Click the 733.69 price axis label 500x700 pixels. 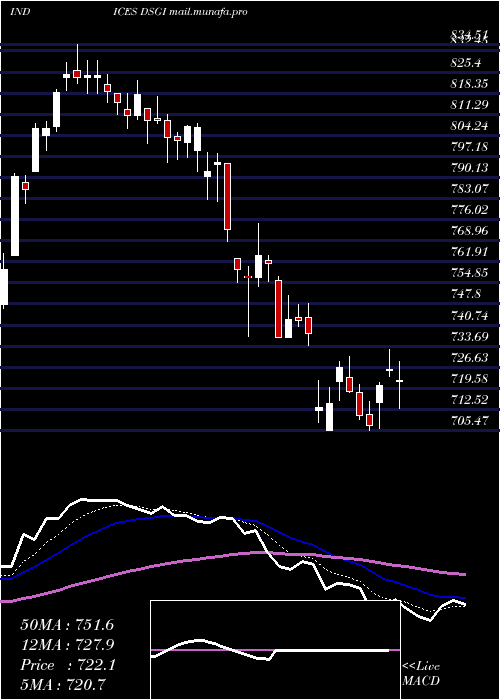[468, 336]
